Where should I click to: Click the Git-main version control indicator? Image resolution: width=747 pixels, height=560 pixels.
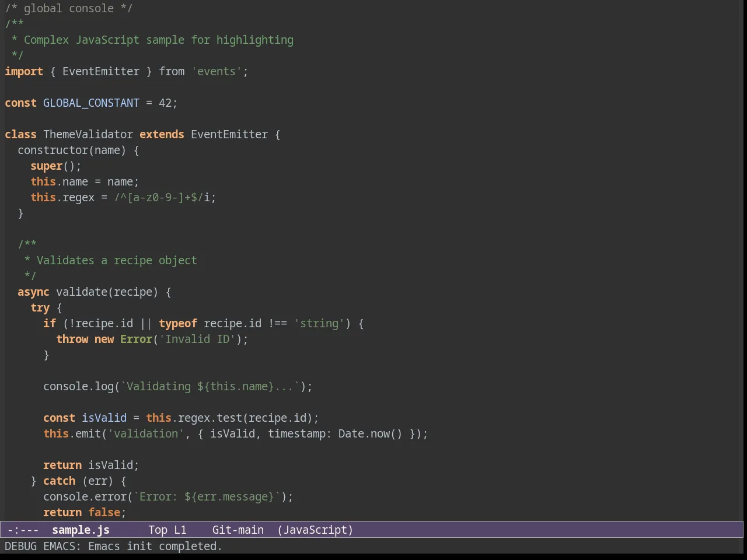[238, 530]
